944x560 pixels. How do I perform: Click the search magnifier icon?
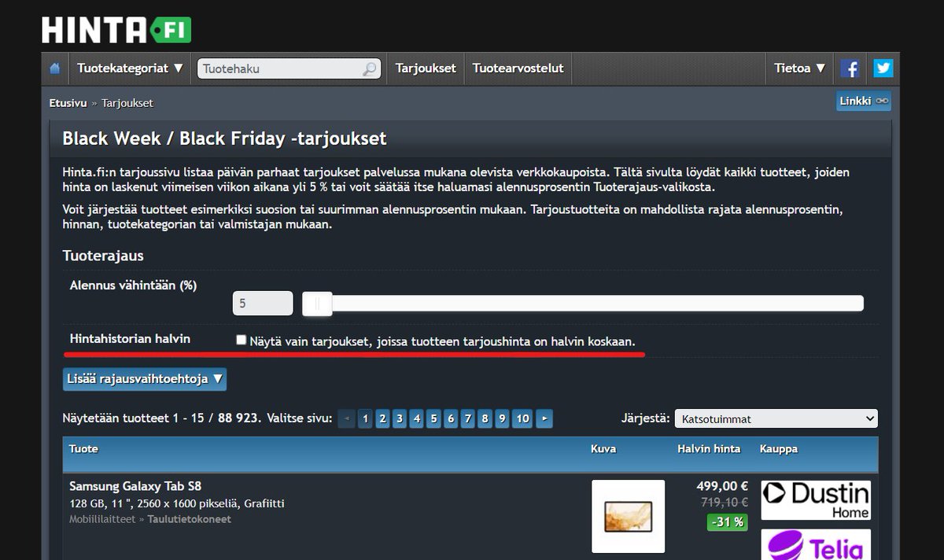[370, 69]
